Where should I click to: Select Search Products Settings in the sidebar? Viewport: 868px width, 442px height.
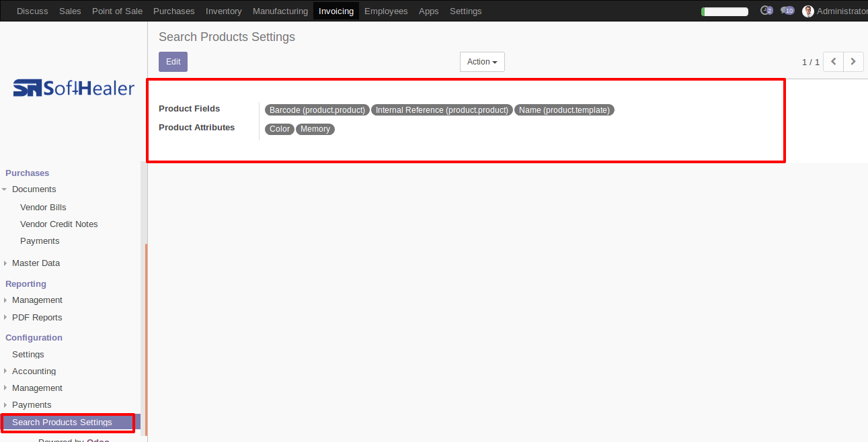coord(62,423)
